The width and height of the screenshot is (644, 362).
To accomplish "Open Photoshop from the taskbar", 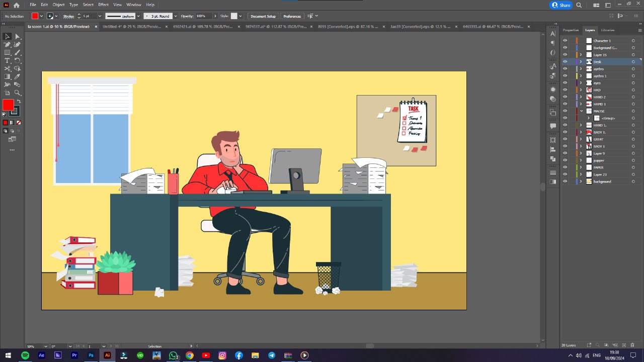I will click(x=91, y=355).
